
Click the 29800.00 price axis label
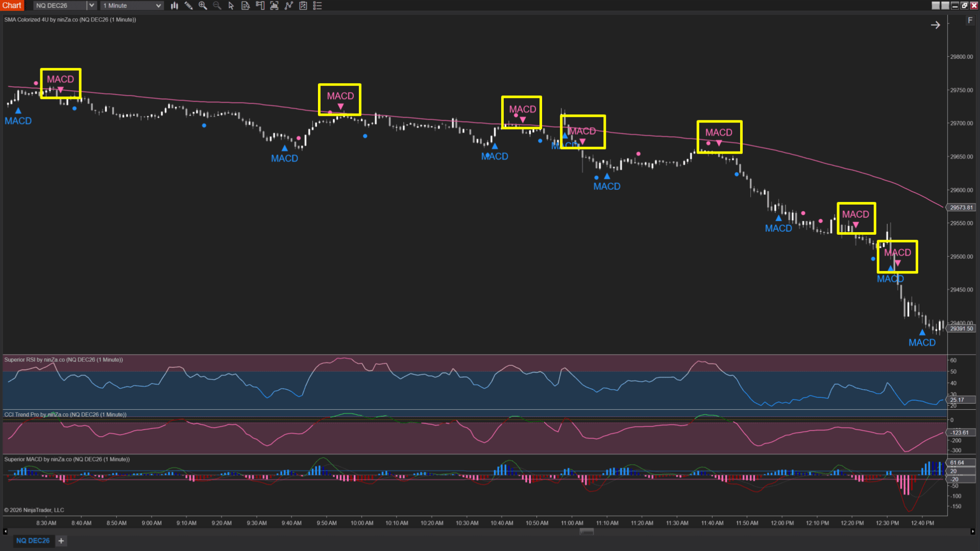click(961, 57)
